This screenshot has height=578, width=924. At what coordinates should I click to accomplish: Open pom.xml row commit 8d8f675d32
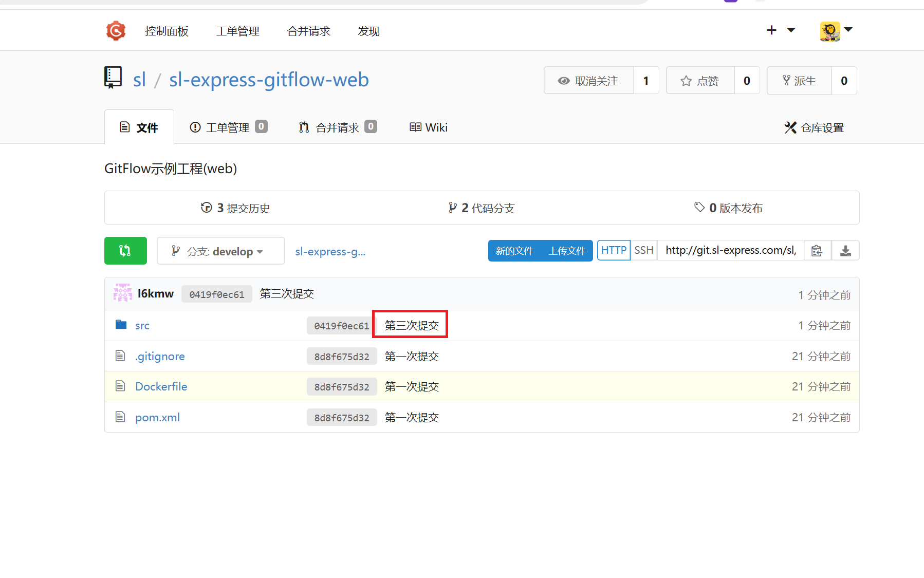[342, 417]
